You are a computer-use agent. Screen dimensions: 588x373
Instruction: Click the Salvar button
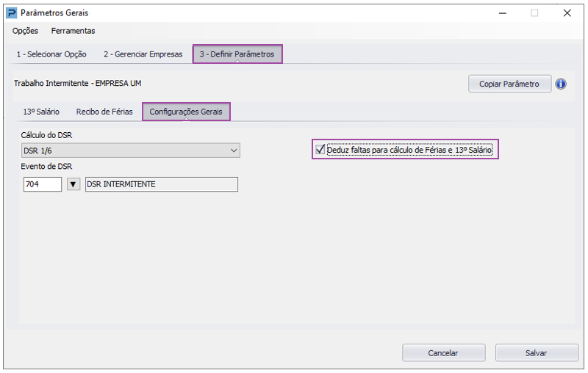(x=537, y=352)
